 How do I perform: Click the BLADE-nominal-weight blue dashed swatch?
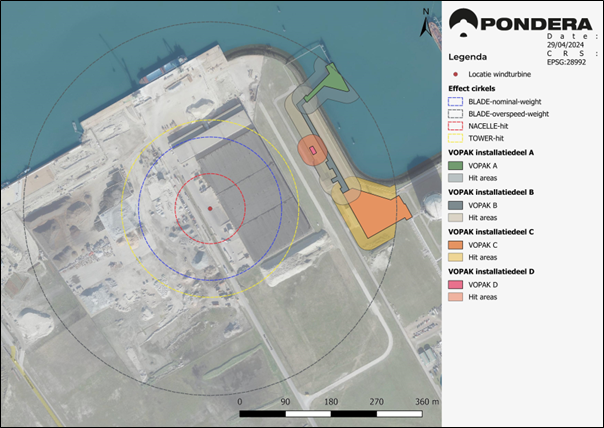pos(455,102)
